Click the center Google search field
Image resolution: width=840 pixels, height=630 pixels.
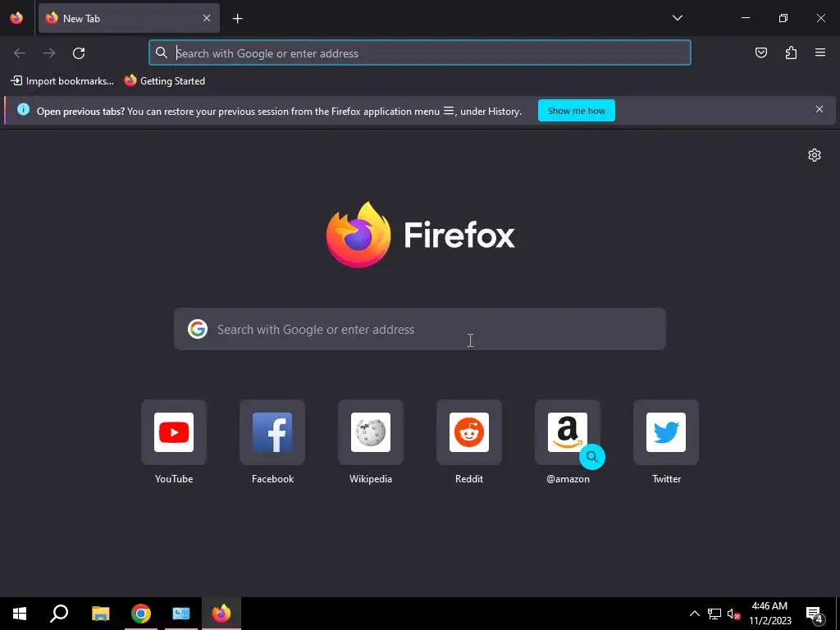pos(420,329)
